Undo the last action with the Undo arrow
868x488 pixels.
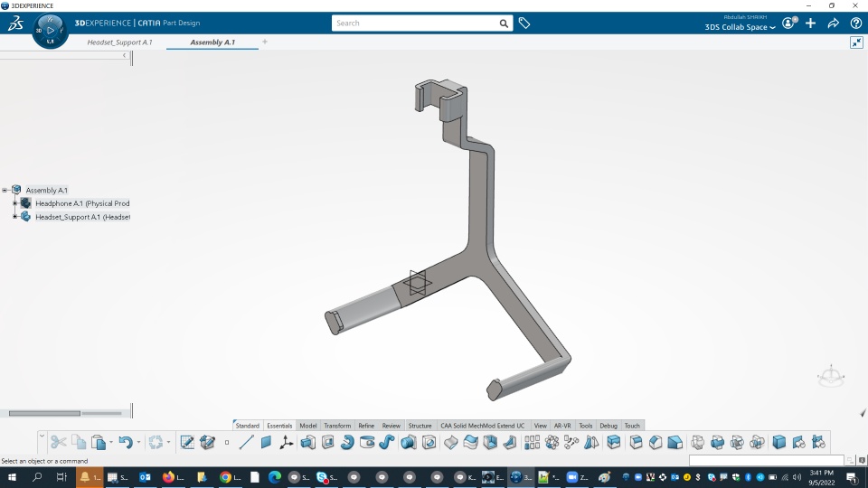pos(126,442)
